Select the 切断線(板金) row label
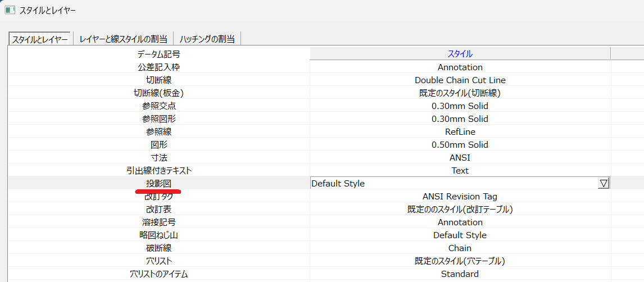The height and width of the screenshot is (282, 644). [159, 93]
